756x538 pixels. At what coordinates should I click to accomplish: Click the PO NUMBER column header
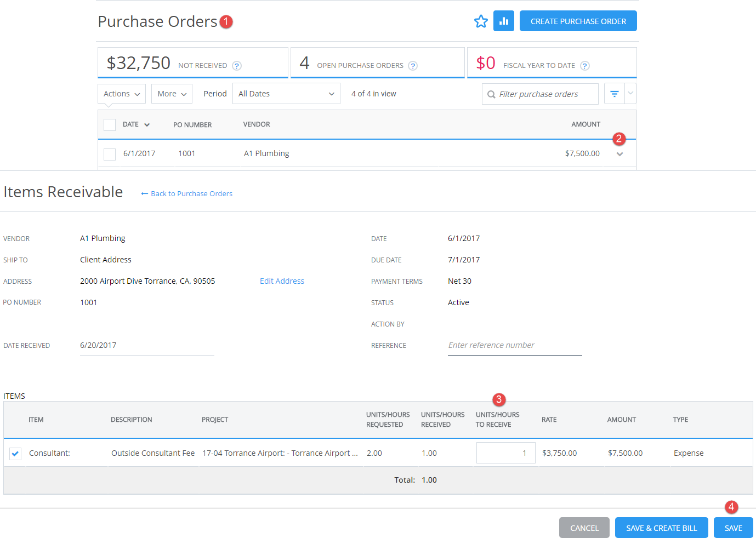[x=192, y=125]
